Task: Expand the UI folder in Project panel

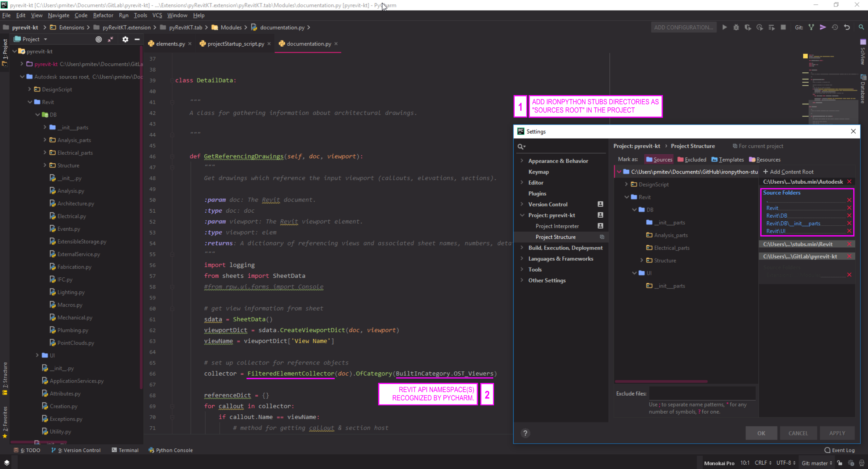Action: click(x=37, y=355)
